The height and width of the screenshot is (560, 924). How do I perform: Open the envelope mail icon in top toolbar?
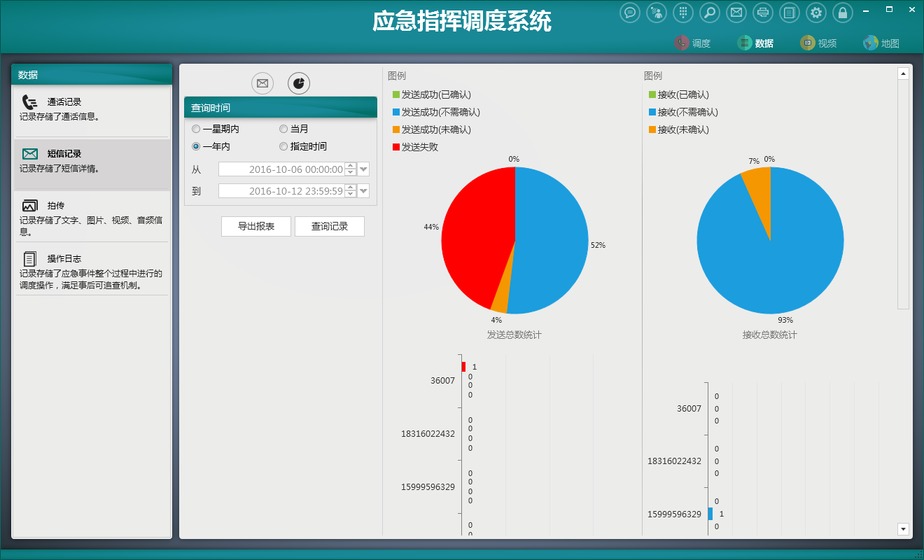tap(736, 13)
